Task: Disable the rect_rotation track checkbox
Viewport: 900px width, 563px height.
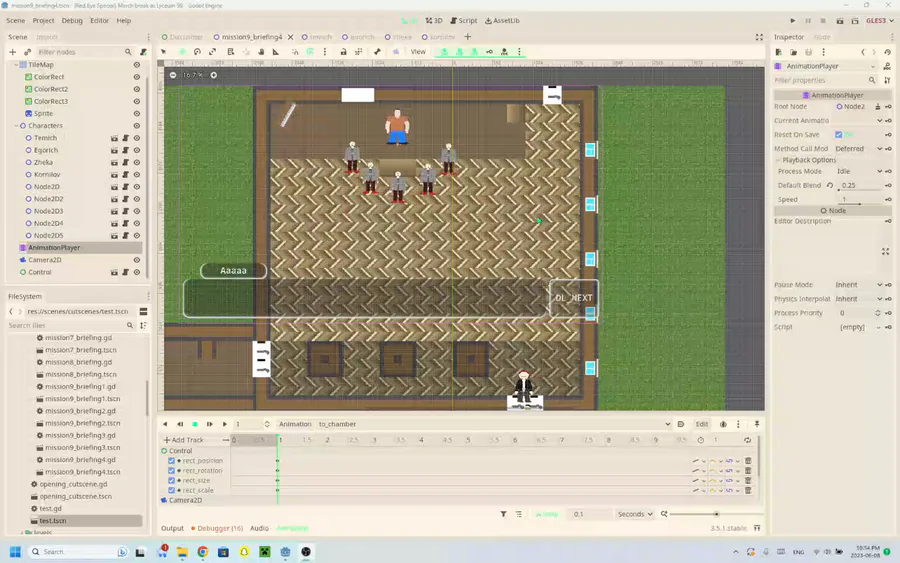Action: point(172,471)
